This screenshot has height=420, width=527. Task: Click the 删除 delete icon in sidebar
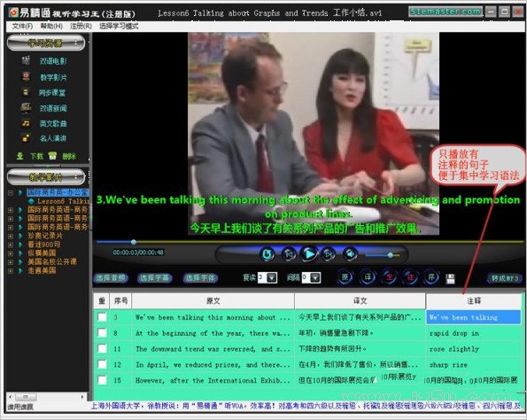(52, 156)
